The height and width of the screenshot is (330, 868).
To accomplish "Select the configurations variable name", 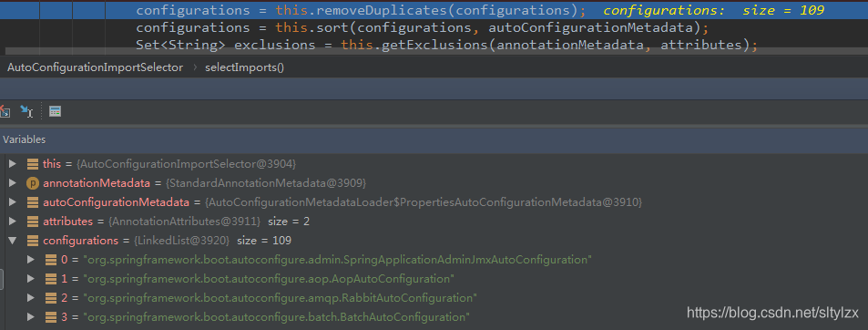I will (80, 241).
